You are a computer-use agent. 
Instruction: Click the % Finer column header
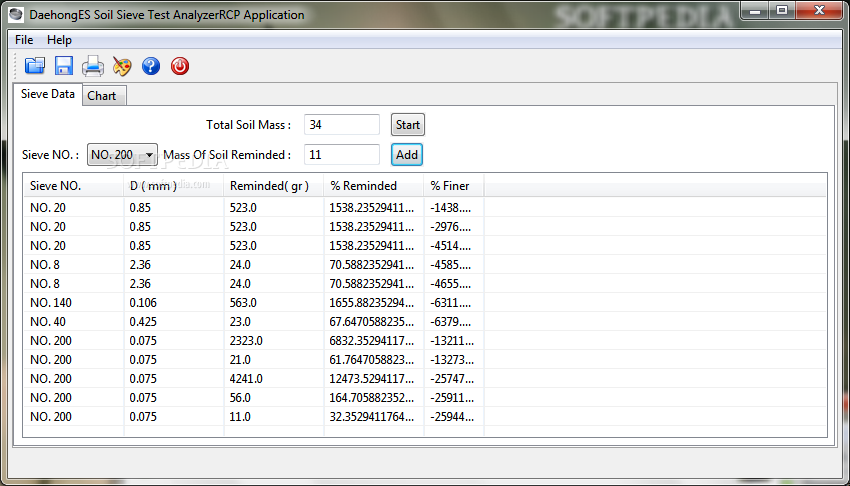(x=454, y=186)
